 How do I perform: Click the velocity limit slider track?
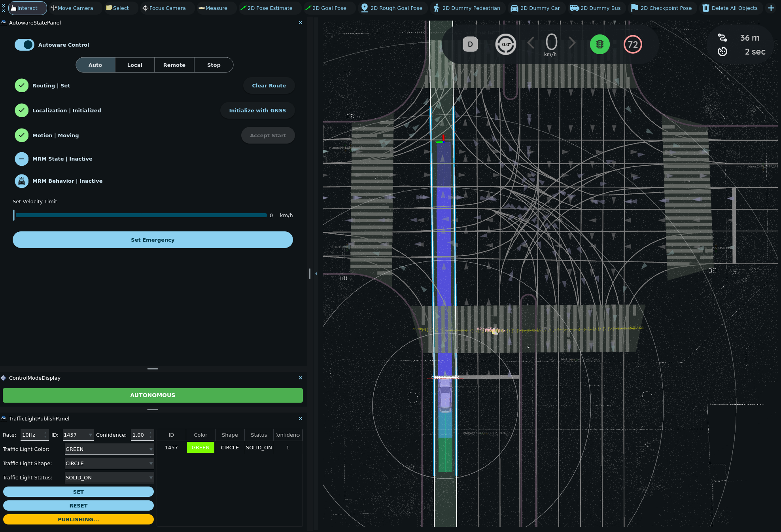pyautogui.click(x=141, y=215)
